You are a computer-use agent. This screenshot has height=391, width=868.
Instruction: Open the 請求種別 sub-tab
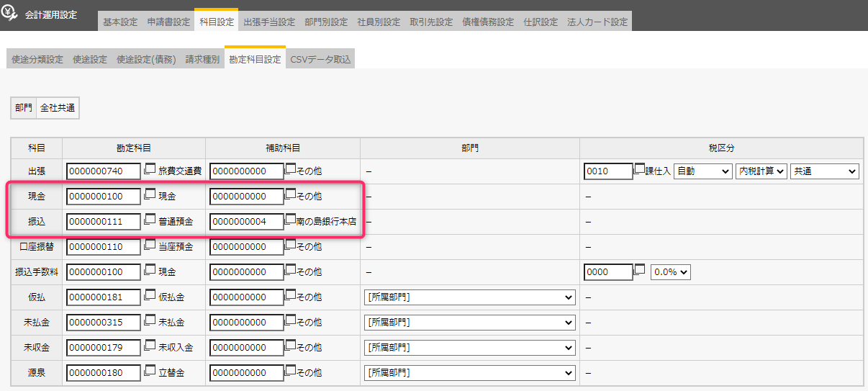tap(202, 60)
